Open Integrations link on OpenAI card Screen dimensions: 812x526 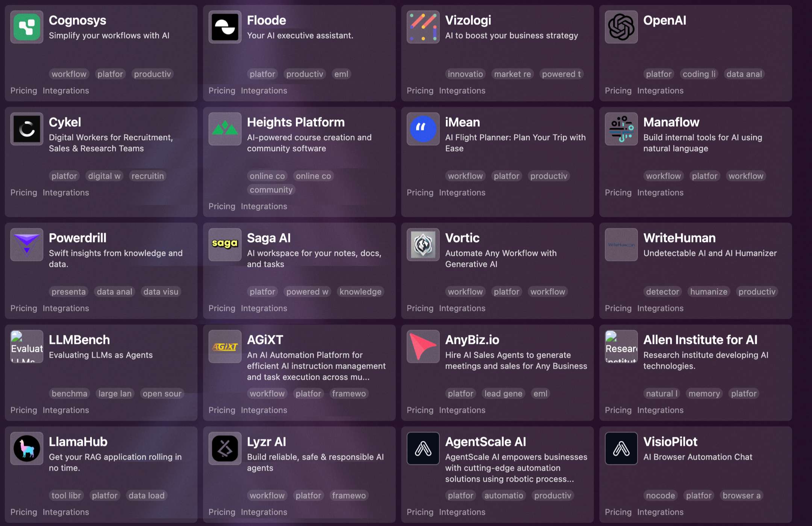[x=660, y=91]
